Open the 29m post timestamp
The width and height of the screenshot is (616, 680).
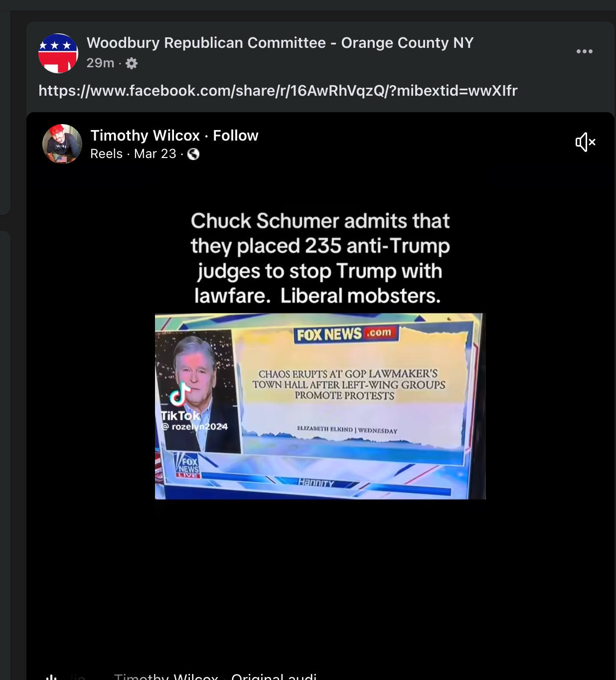click(x=100, y=63)
